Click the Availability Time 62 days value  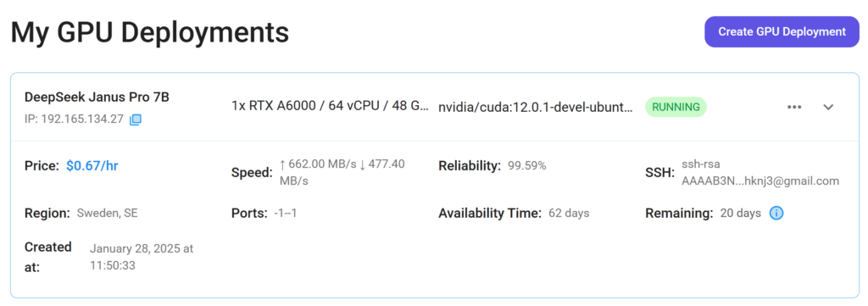pos(569,213)
